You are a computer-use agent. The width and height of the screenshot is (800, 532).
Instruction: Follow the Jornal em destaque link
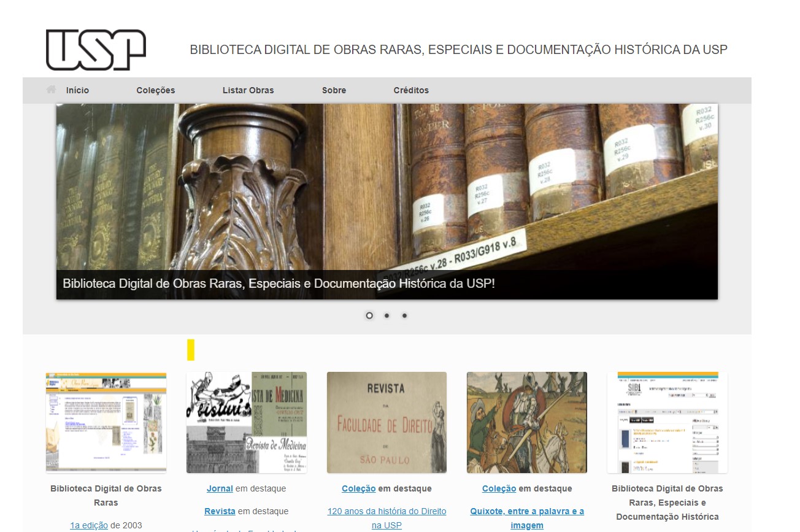(x=220, y=488)
